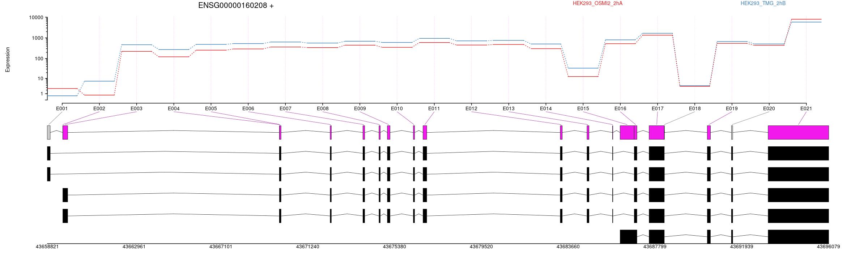Click genomic coordinate 43696079

pyautogui.click(x=828, y=247)
